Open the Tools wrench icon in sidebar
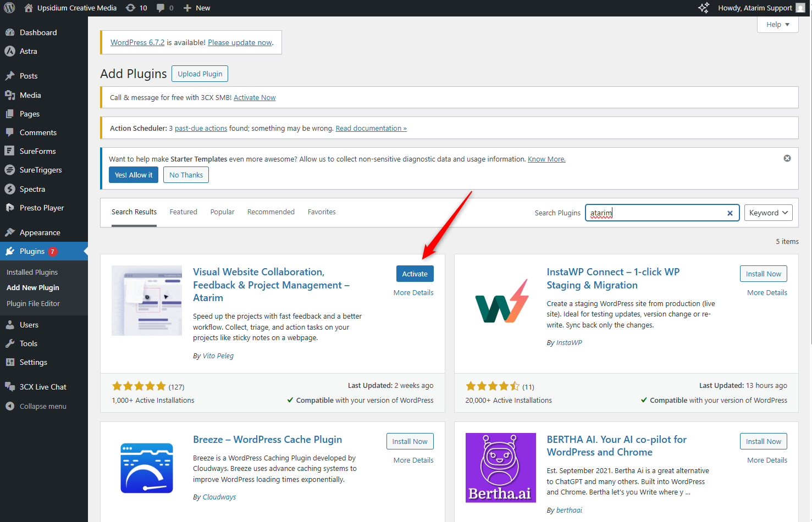The height and width of the screenshot is (522, 812). click(10, 343)
